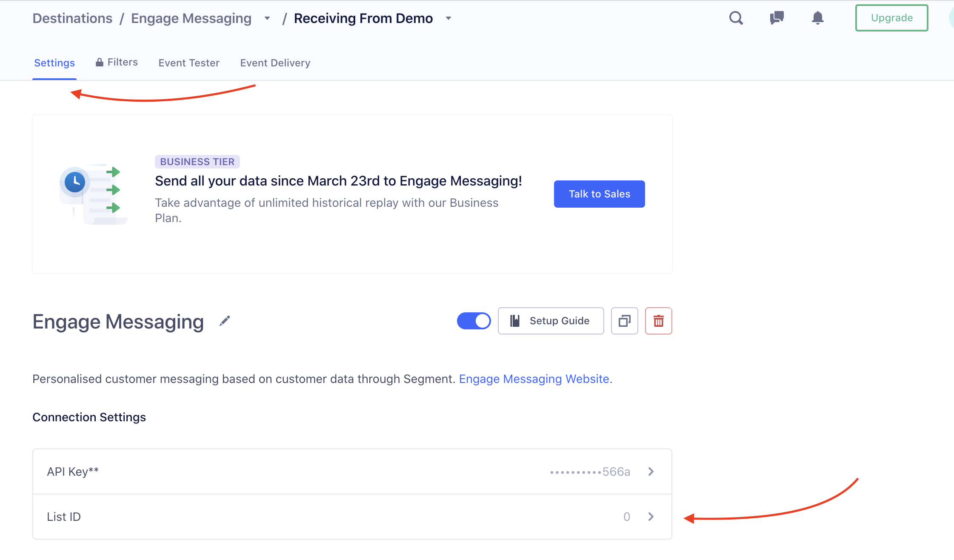
Task: Open the Event Tester tab
Action: [x=189, y=63]
